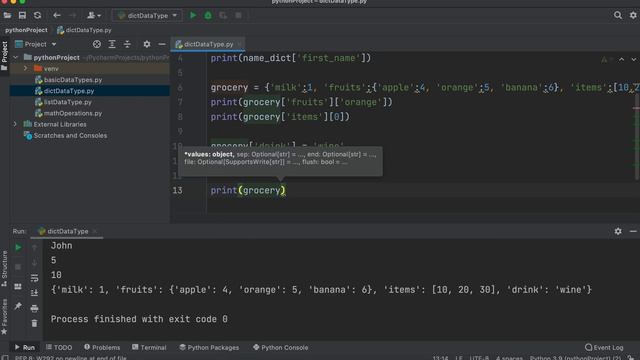Toggle the Project side tool window button
This screenshot has width=640, height=360.
click(x=4, y=56)
